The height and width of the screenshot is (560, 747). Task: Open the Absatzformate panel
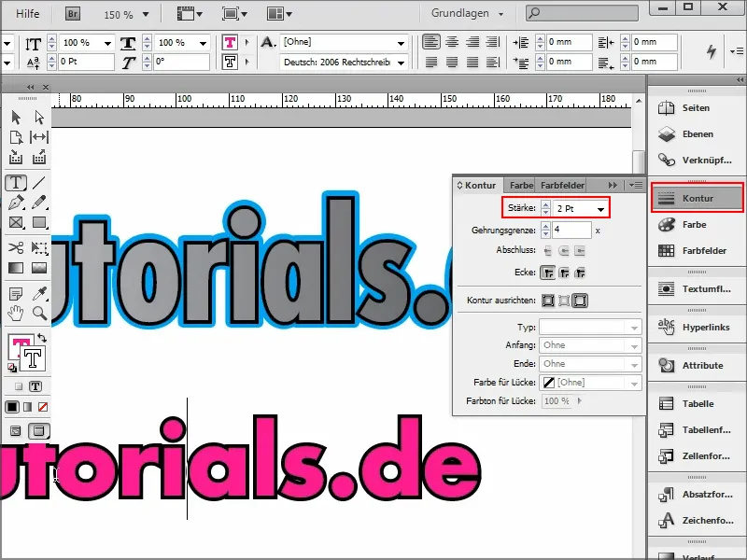point(697,495)
